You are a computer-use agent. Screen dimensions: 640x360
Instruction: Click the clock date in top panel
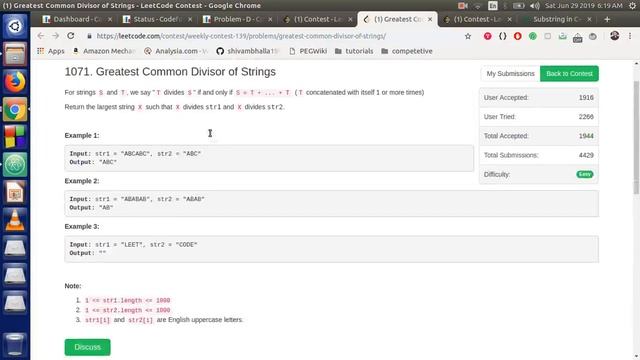point(584,6)
